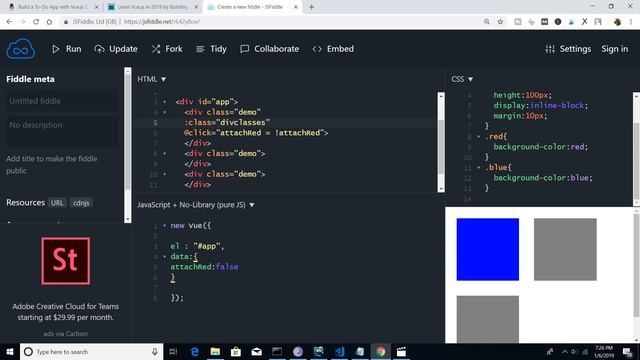This screenshot has height=360, width=640.
Task: Open the Chrome profile avatar
Action: tap(617, 22)
